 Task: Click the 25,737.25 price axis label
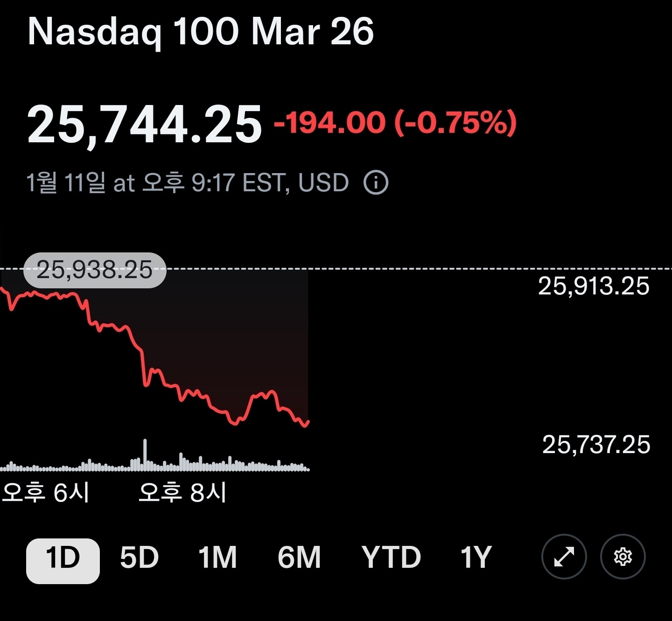pos(596,445)
